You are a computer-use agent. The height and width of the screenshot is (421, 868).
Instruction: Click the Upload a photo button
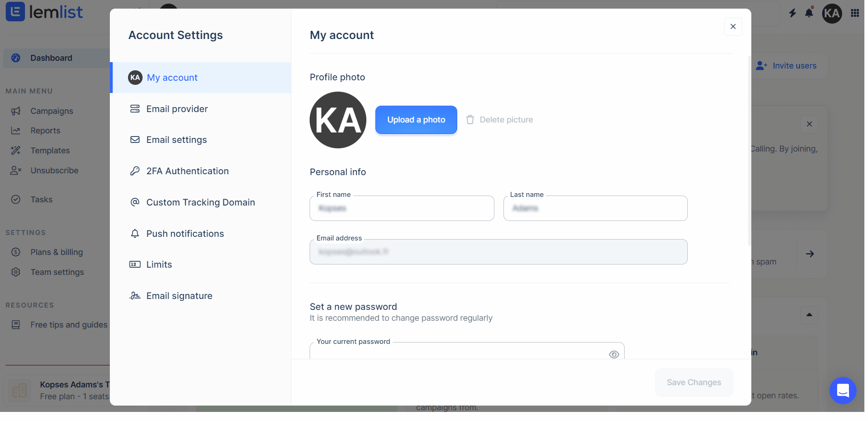point(416,120)
